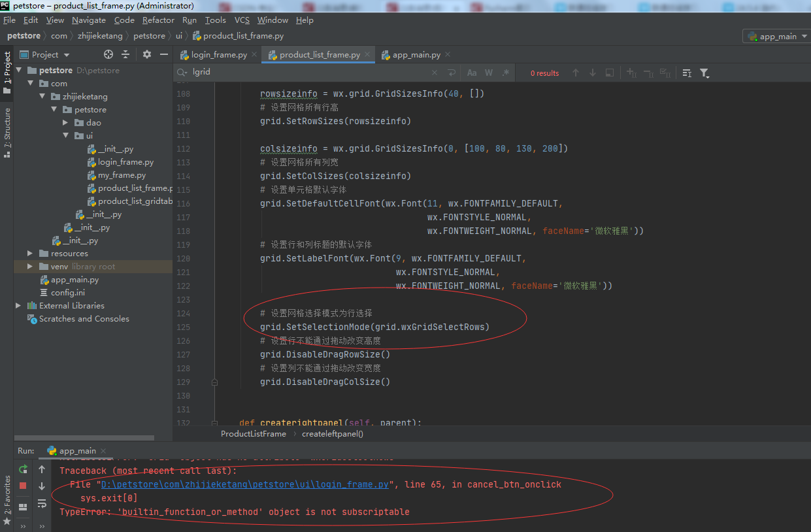Toggle the 7: Structure side tool window

point(7,133)
